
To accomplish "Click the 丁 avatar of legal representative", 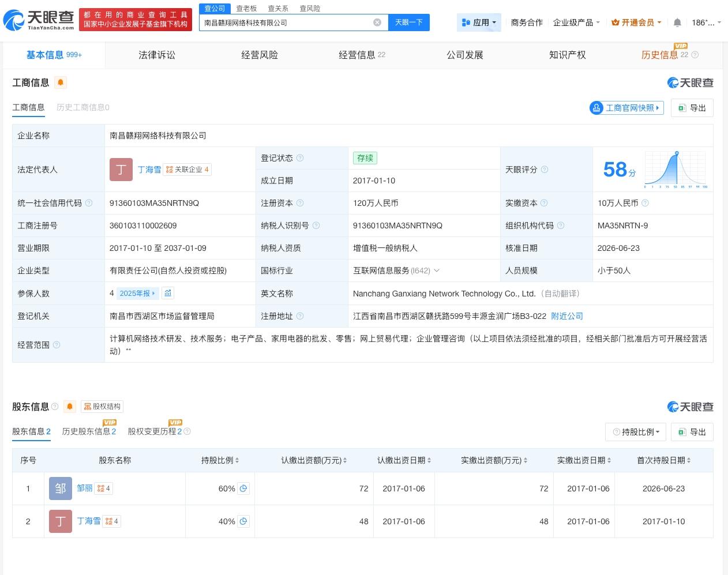I will coord(121,169).
